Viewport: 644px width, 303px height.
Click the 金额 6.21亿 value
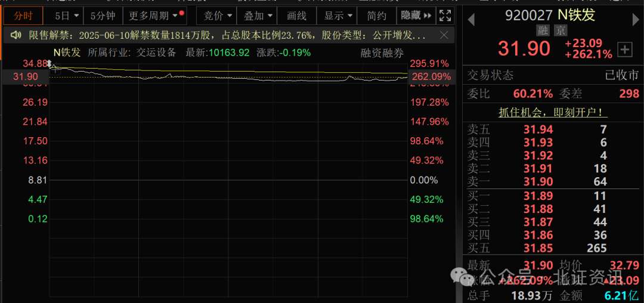pyautogui.click(x=620, y=295)
